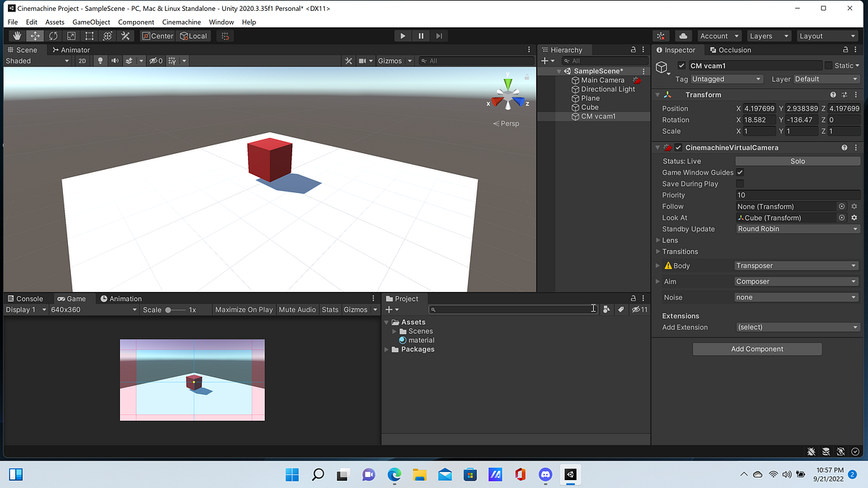Open Transform component help icon

click(833, 95)
